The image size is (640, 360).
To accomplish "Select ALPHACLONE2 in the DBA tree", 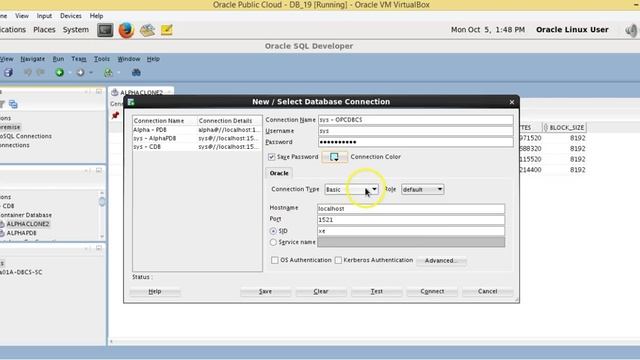I will pyautogui.click(x=27, y=224).
